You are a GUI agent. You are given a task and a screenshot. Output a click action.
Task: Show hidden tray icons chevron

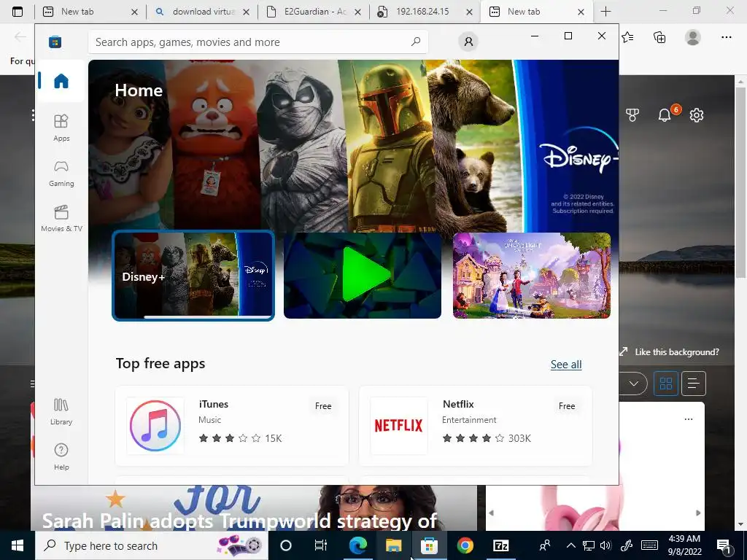(x=570, y=545)
